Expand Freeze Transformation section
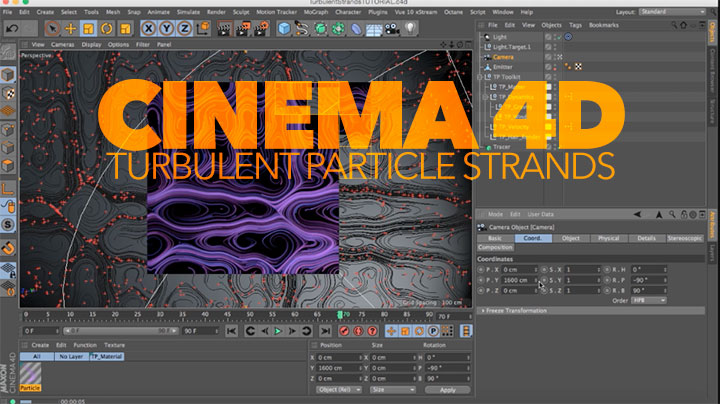Image resolution: width=720 pixels, height=404 pixels. pyautogui.click(x=591, y=311)
